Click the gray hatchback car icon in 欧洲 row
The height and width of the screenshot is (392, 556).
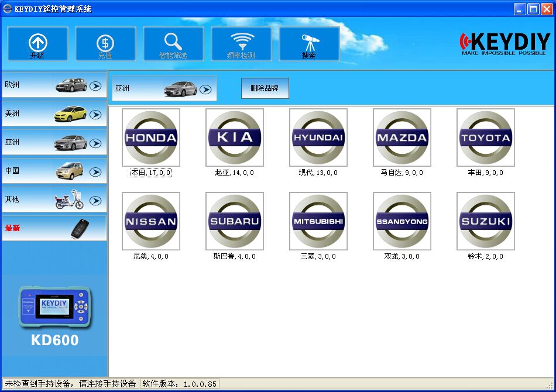[71, 85]
